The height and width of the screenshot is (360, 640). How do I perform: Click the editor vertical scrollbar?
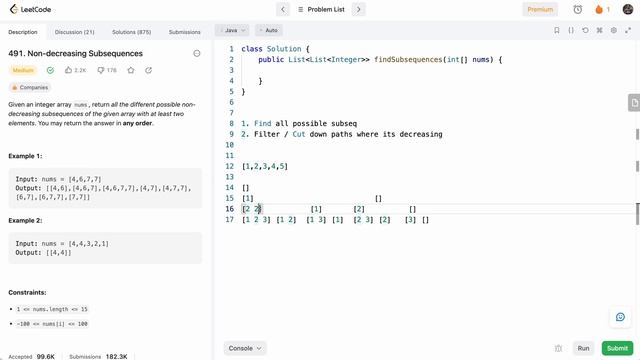pyautogui.click(x=637, y=213)
